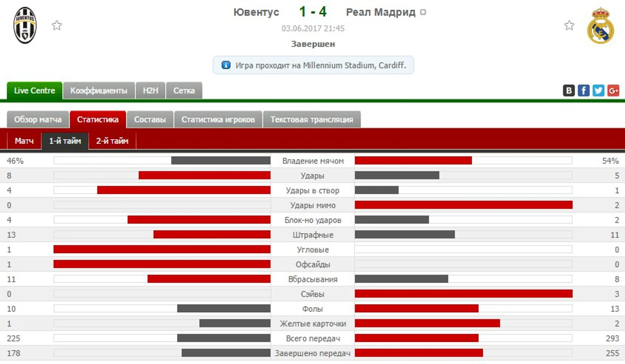Viewport: 625px width, 364px height.
Task: Select Статистика игроков tab
Action: point(218,119)
